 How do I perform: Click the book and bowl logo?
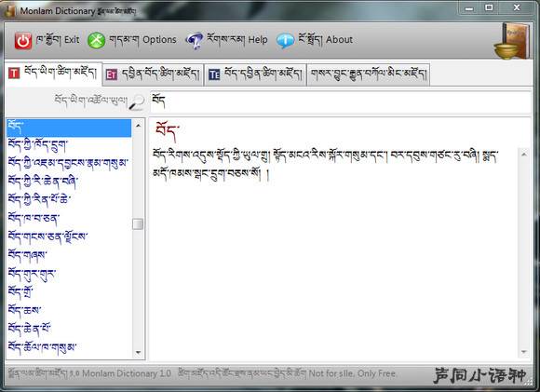coord(511,41)
